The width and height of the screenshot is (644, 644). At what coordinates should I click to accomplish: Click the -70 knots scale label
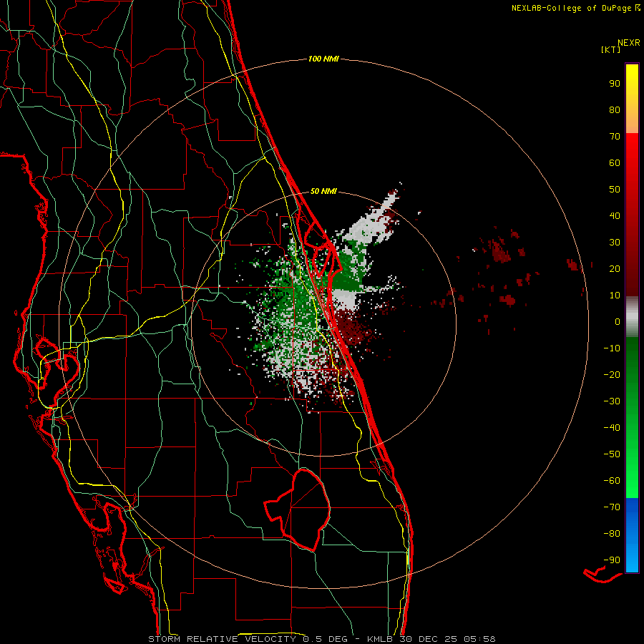[612, 507]
